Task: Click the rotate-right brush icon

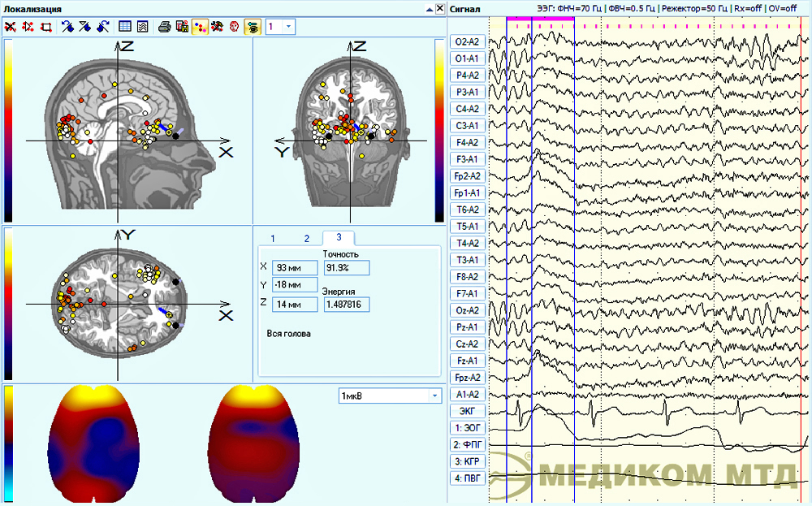Action: tap(103, 27)
